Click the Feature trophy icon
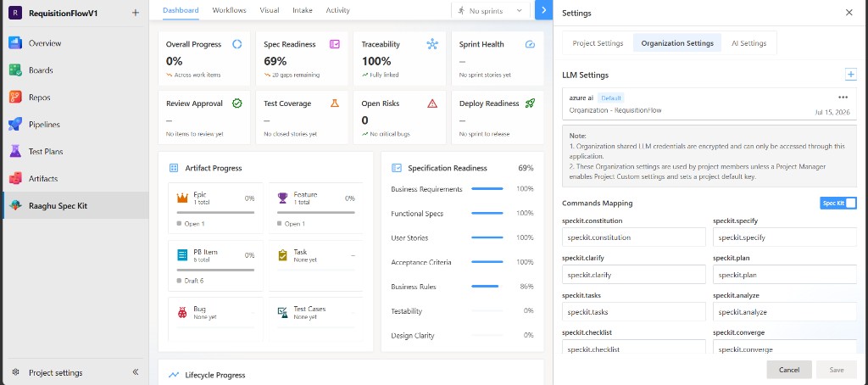Screen dimensions: 868x385 [283, 198]
